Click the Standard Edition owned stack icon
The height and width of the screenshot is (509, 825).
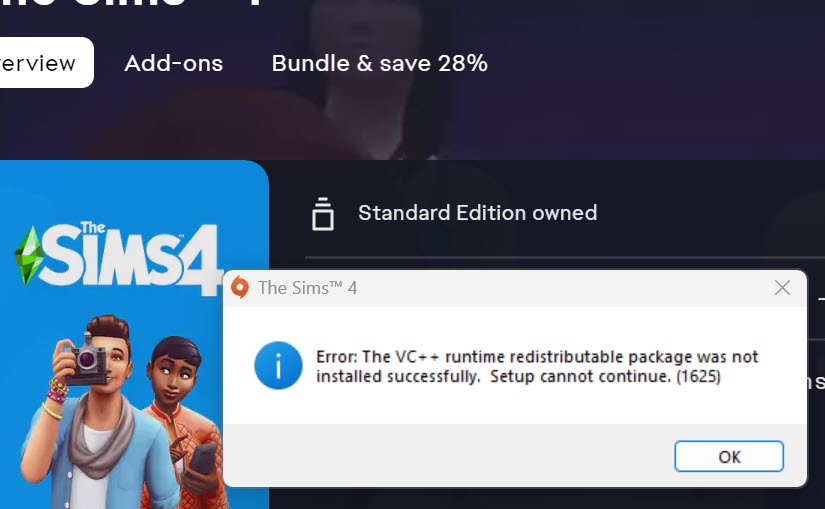click(x=322, y=213)
